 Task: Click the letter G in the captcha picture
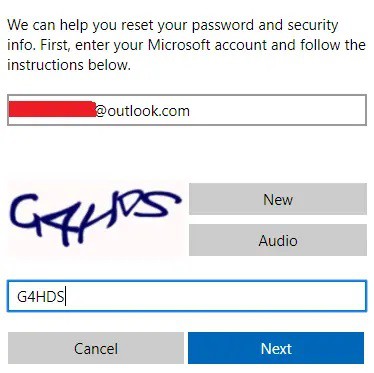click(x=27, y=213)
